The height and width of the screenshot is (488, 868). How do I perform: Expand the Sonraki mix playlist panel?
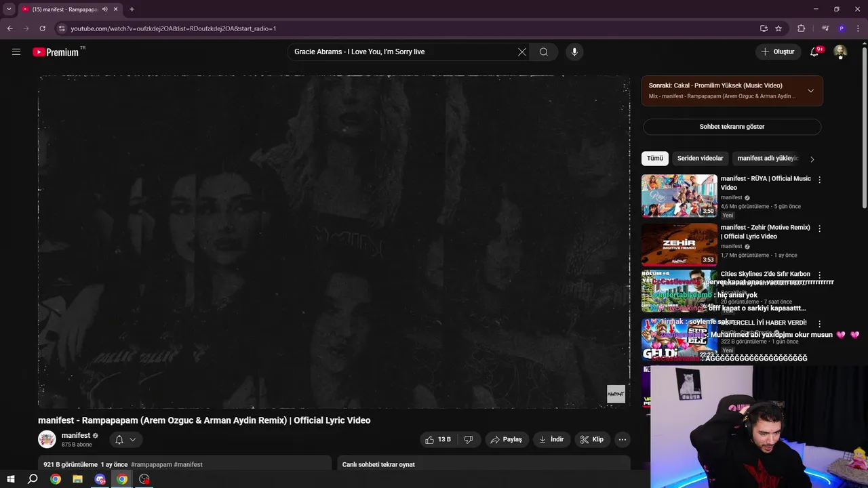(810, 91)
